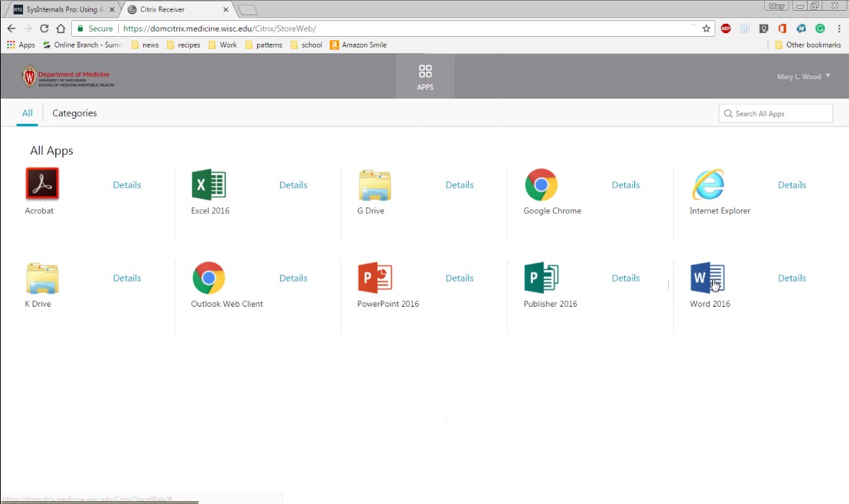Open the Grammarly extension icon

(x=819, y=29)
